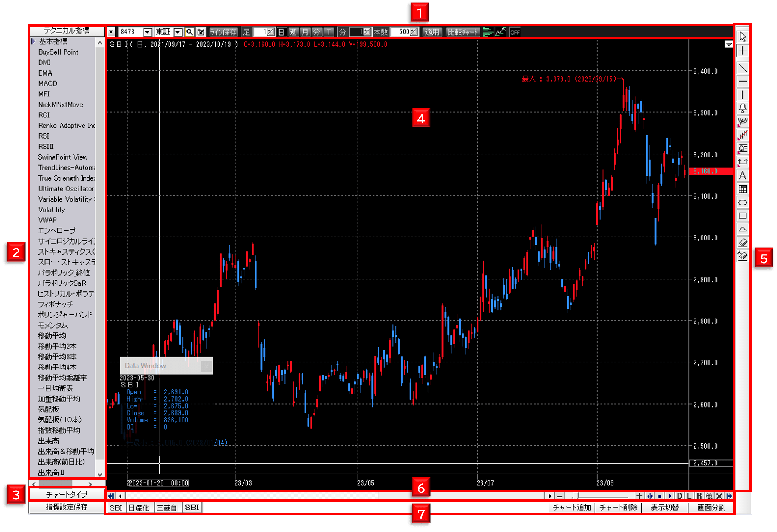Toggle the D button in bottom bar

pyautogui.click(x=679, y=496)
